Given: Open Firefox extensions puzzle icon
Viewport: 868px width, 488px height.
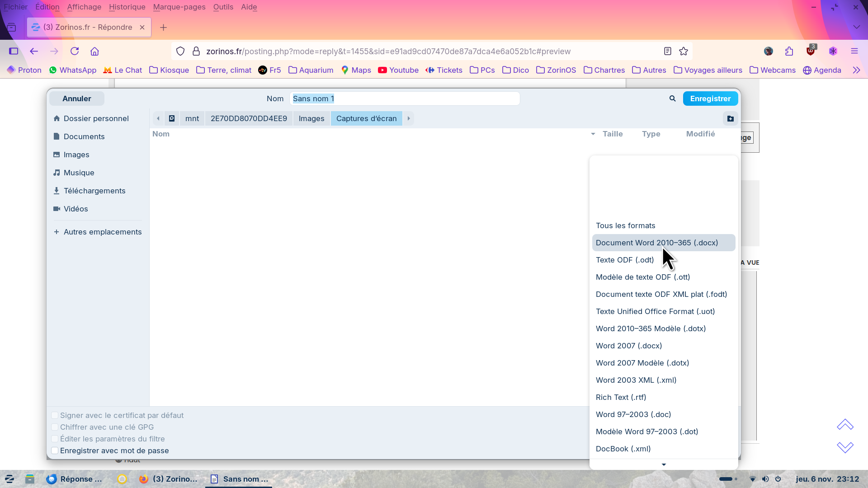Looking at the screenshot, I should coord(789,51).
